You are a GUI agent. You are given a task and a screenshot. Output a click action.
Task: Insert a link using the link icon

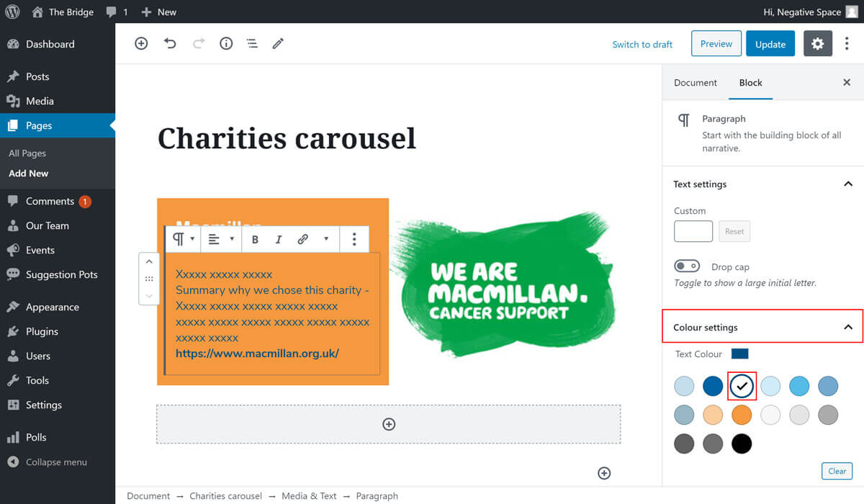tap(303, 240)
